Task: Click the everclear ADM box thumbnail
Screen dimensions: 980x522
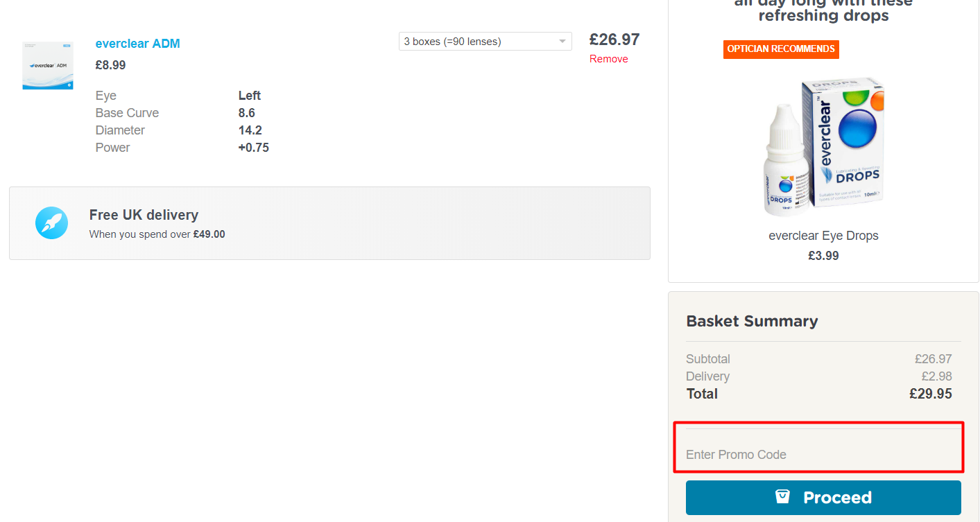Action: click(x=48, y=66)
